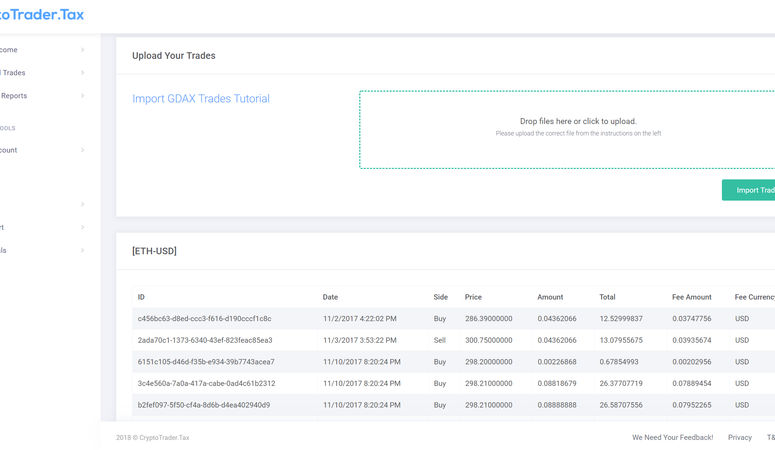Click USD in the 3c4e560a row
This screenshot has height=450, width=775.
pyautogui.click(x=742, y=383)
